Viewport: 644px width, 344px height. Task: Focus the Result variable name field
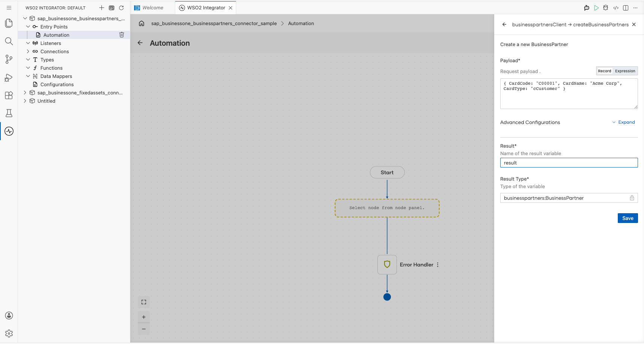pos(569,163)
